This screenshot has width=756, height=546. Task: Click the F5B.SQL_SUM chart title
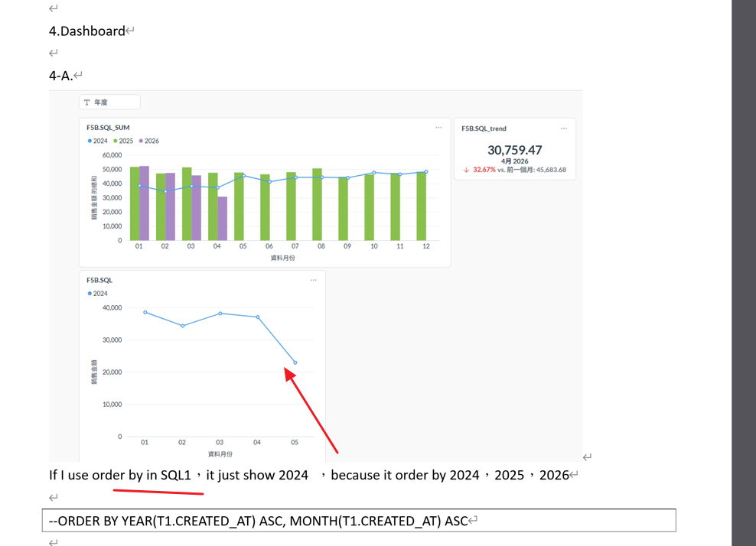pyautogui.click(x=108, y=128)
